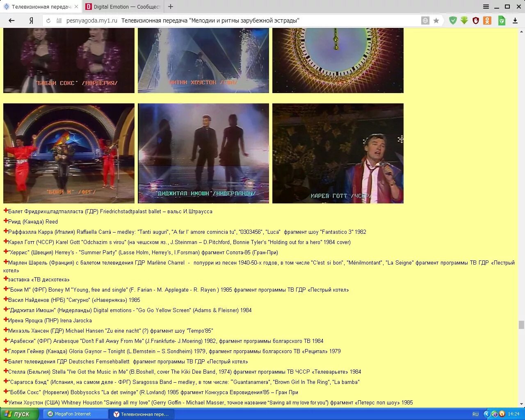Open the dark red shield extension
Viewport: 525px width, 420px height.
click(x=476, y=21)
